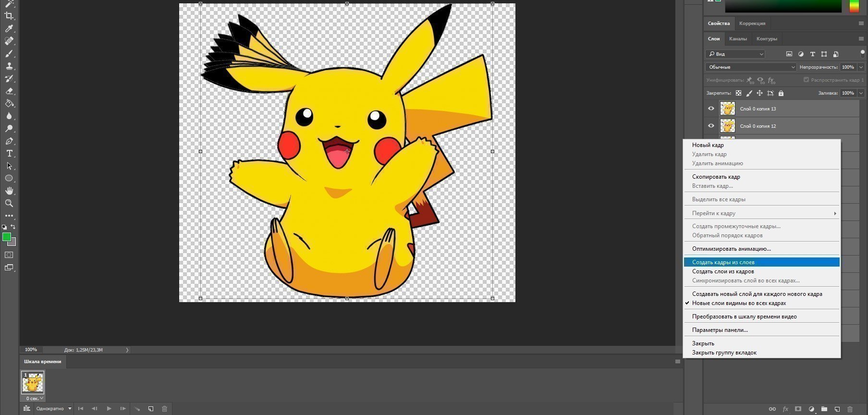
Task: Select the Horizontal Type tool
Action: pos(9,154)
